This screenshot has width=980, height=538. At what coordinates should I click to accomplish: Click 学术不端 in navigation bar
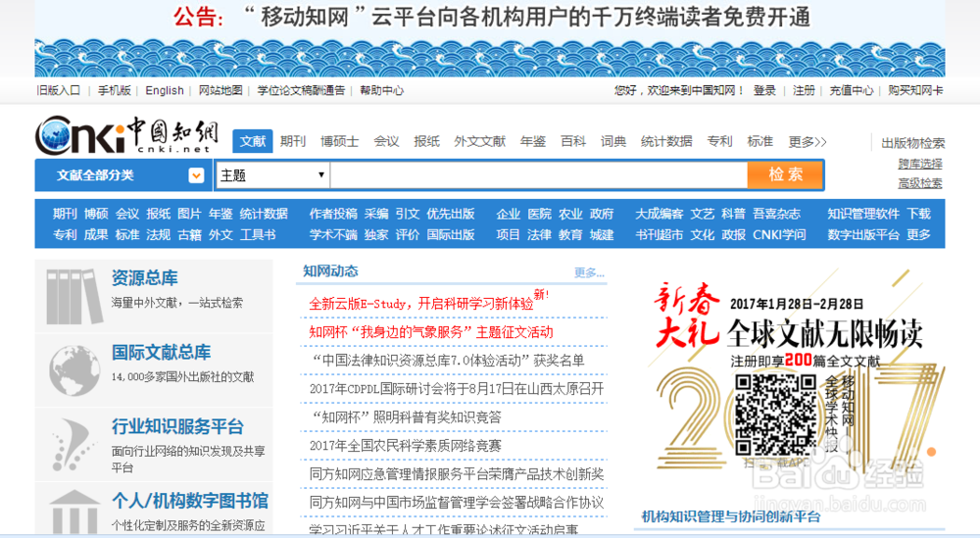point(333,235)
